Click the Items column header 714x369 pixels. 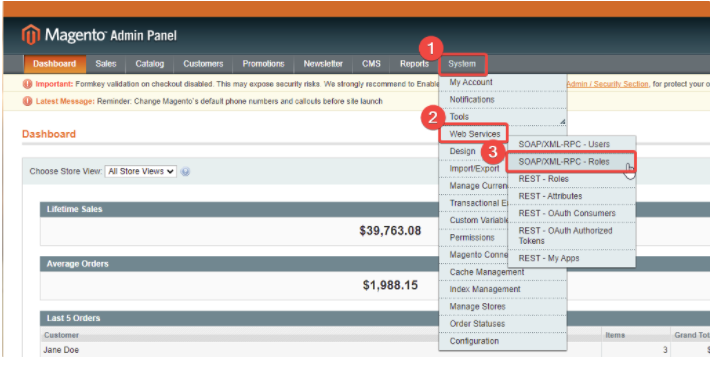615,335
